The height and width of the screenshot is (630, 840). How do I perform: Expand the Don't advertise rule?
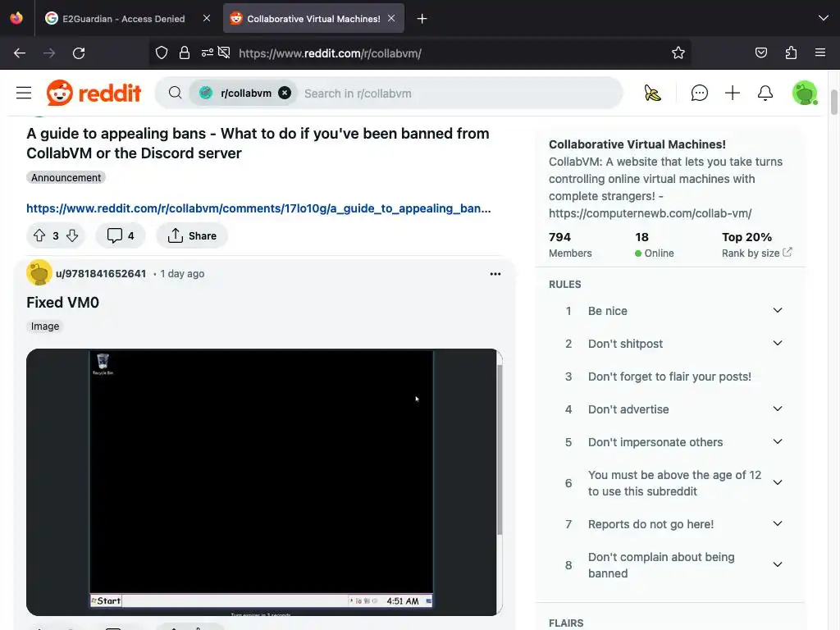778,409
